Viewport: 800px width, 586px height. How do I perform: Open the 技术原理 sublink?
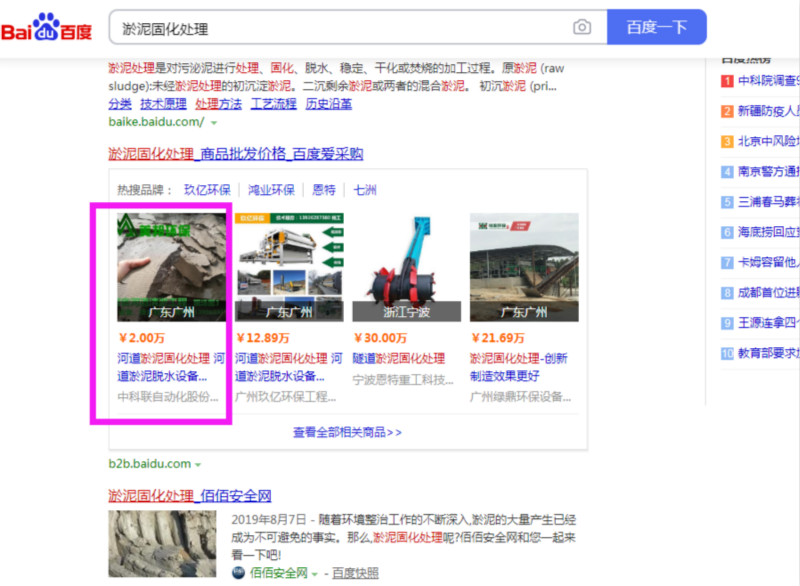(x=163, y=104)
